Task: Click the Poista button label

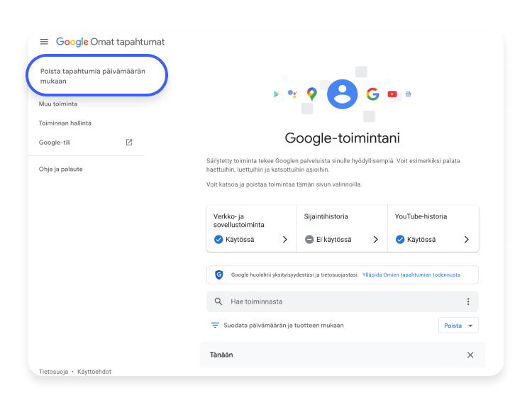Action: pos(453,326)
